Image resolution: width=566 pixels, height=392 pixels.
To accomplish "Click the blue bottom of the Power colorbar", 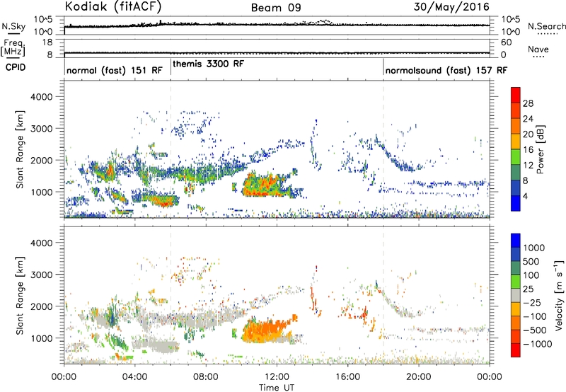I will [516, 203].
